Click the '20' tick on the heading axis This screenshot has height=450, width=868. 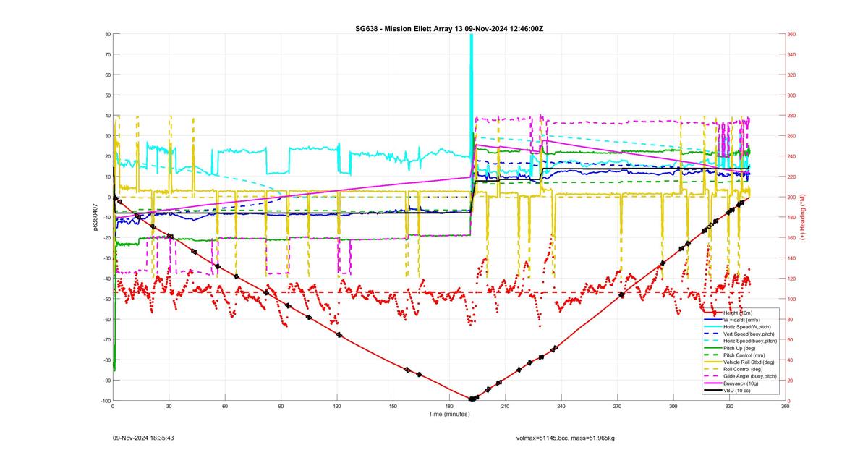point(791,381)
